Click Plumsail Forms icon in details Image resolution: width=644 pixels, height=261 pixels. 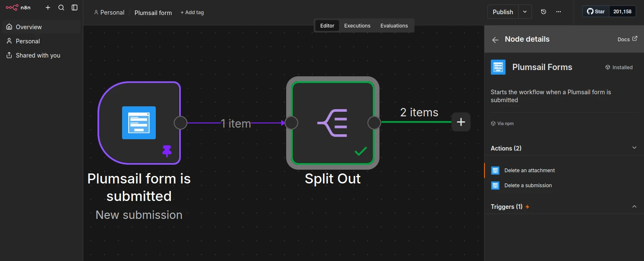click(x=498, y=67)
